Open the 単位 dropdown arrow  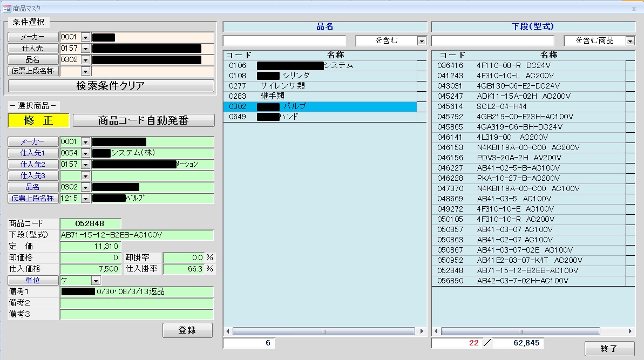click(96, 281)
